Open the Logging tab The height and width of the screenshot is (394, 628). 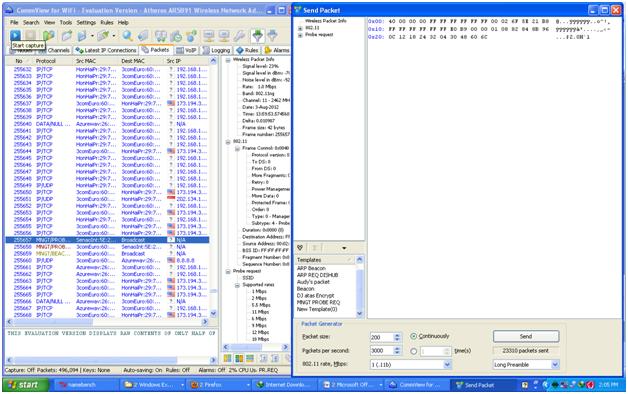217,50
